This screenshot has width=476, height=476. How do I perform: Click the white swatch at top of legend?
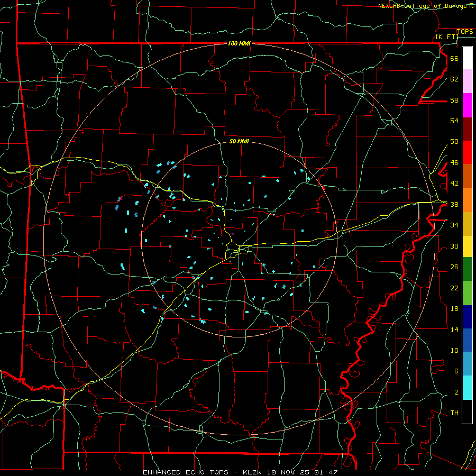(467, 58)
